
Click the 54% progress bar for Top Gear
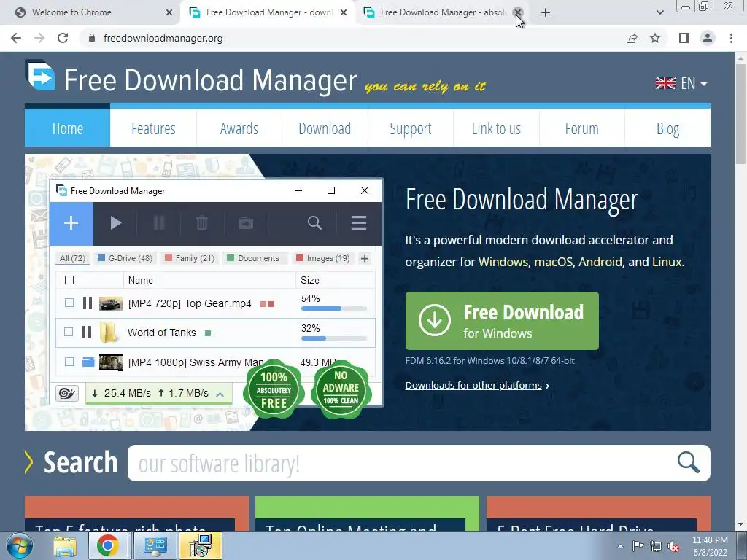[x=334, y=308]
